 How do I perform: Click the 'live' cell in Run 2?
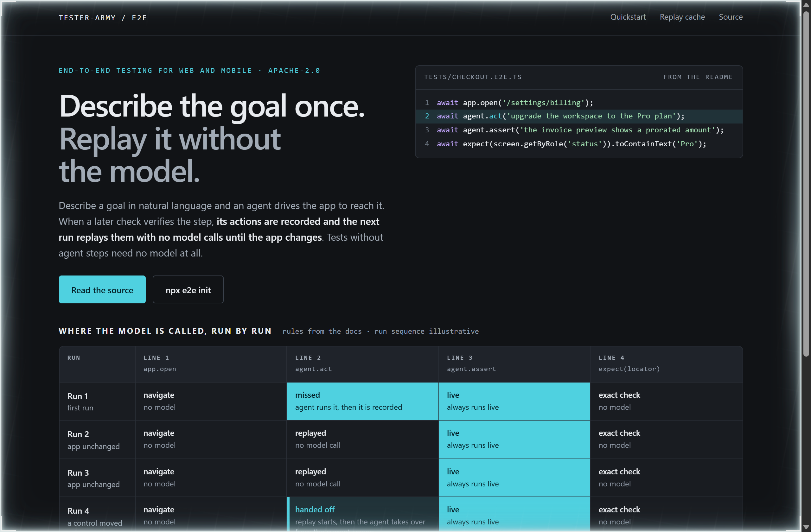pyautogui.click(x=514, y=439)
